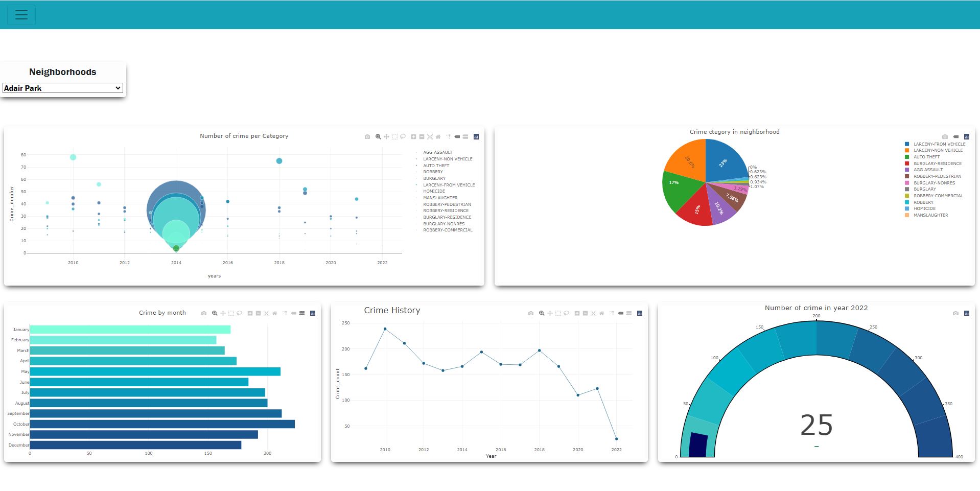
Task: Toggle ROBBERY trace in scatter legend
Action: point(433,172)
